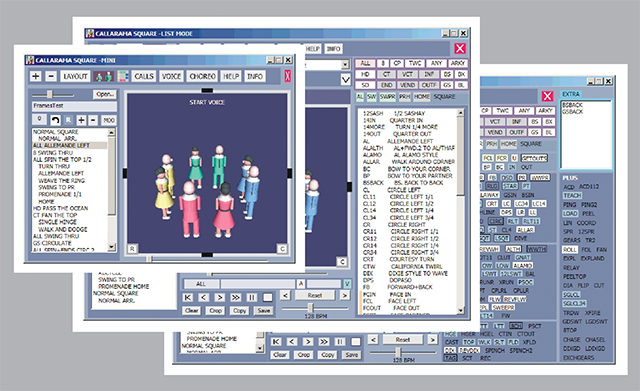Open the colored grid icon next to CALLS
The height and width of the screenshot is (391, 640).
[x=123, y=76]
